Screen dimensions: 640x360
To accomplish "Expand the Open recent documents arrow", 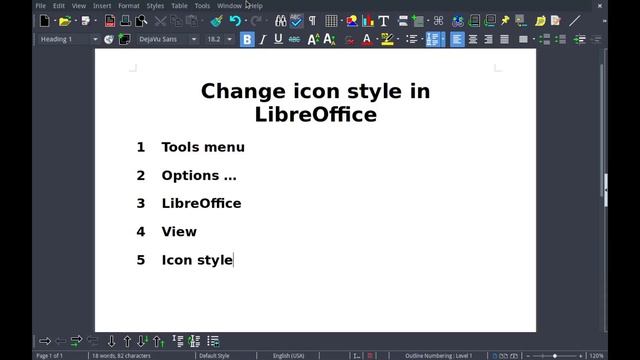I will [75, 21].
